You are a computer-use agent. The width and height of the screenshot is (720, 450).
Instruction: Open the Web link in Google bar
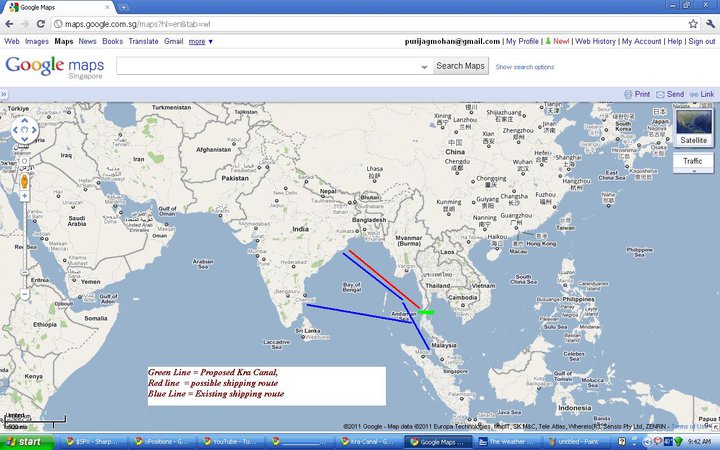click(11, 41)
